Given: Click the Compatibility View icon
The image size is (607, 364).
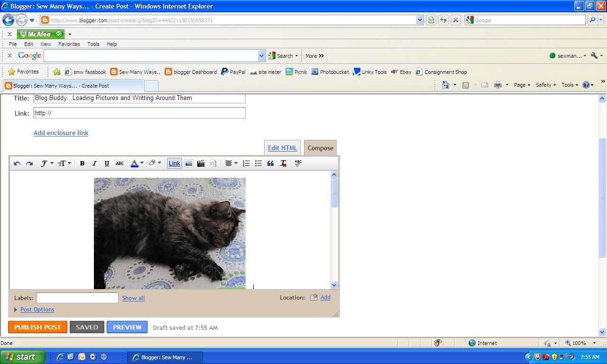Looking at the screenshot, I should 431,20.
